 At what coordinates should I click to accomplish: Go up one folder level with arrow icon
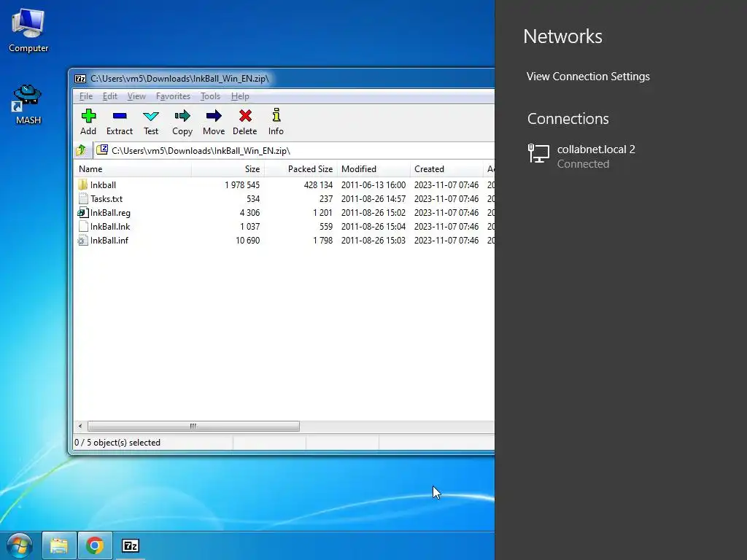(81, 150)
